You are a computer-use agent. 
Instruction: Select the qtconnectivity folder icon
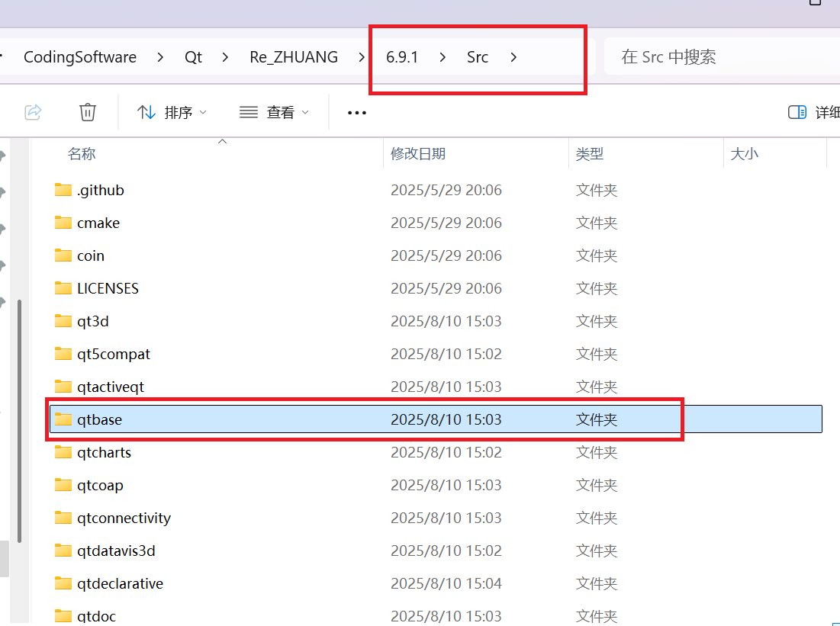(63, 517)
